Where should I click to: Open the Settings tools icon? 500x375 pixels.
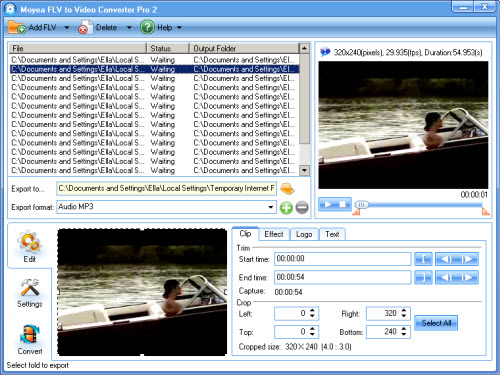tap(30, 288)
